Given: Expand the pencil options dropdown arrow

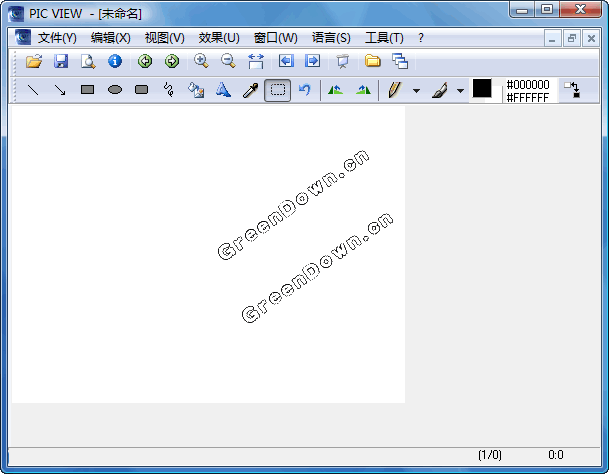Looking at the screenshot, I should click(416, 91).
